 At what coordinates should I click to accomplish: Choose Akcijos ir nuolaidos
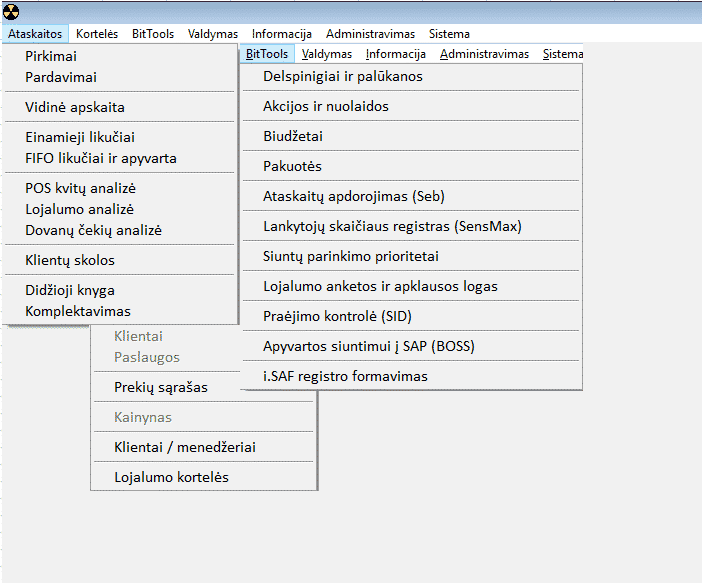[325, 106]
